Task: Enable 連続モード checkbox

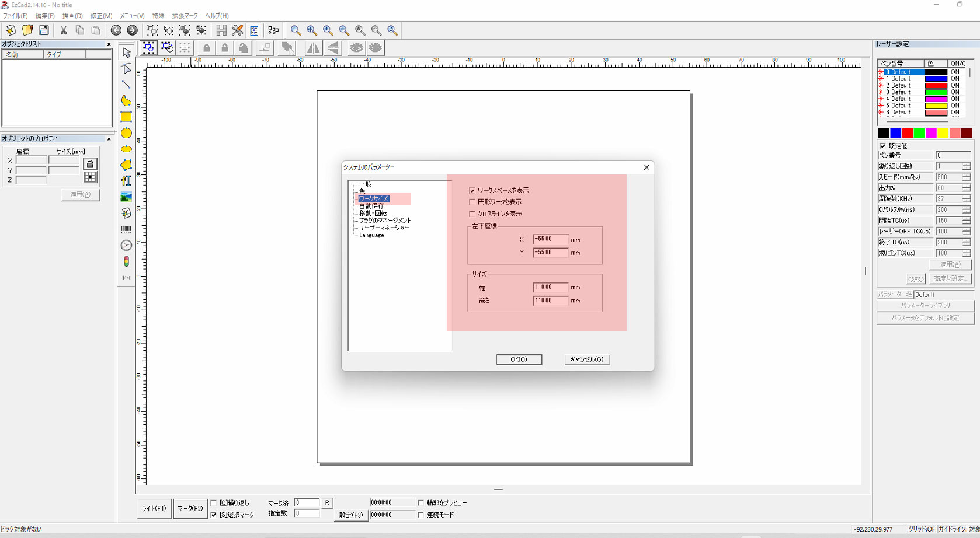Action: (x=421, y=515)
